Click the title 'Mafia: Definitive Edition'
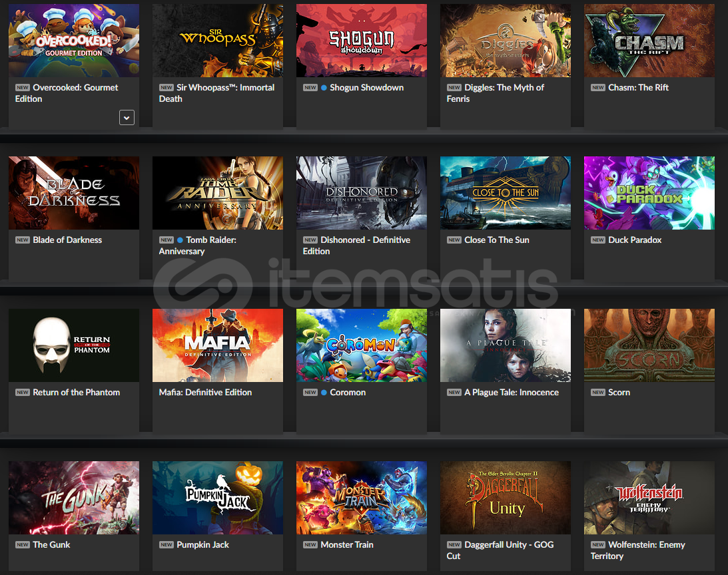728x575 pixels. pyautogui.click(x=205, y=393)
